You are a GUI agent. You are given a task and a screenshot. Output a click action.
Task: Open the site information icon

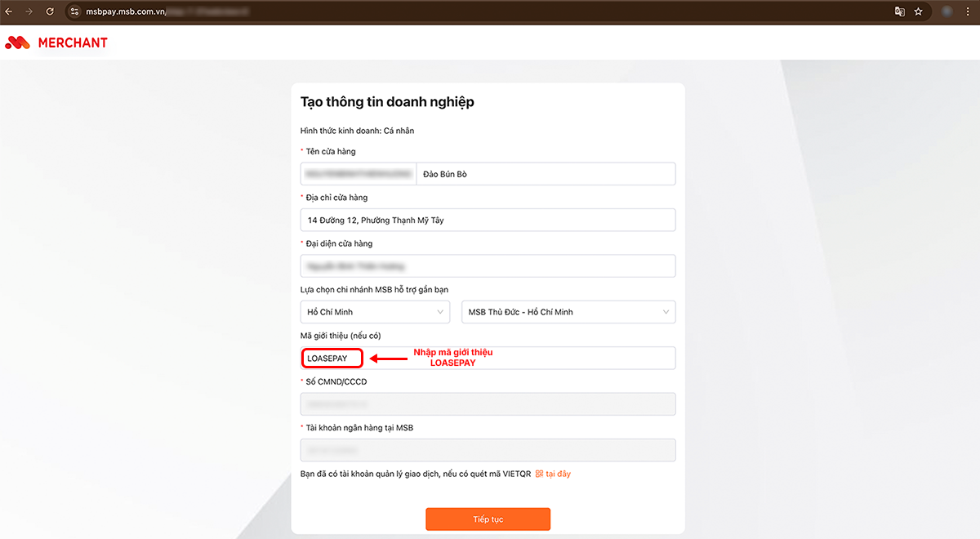[74, 12]
